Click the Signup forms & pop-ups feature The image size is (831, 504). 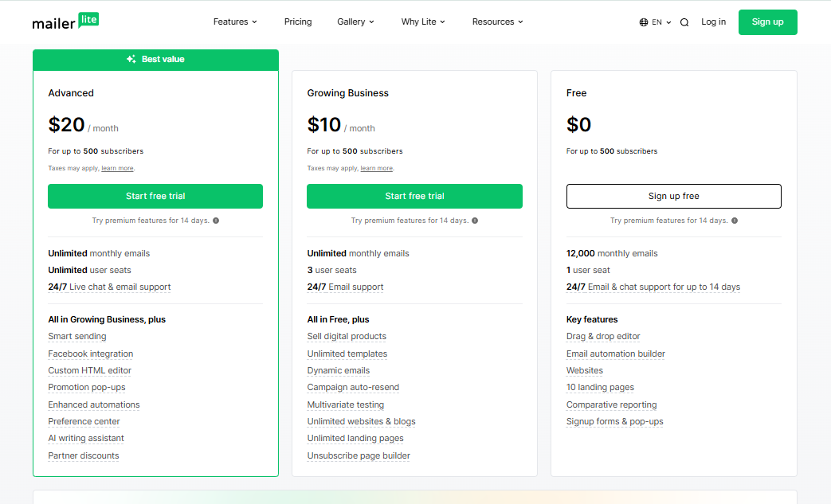[615, 421]
